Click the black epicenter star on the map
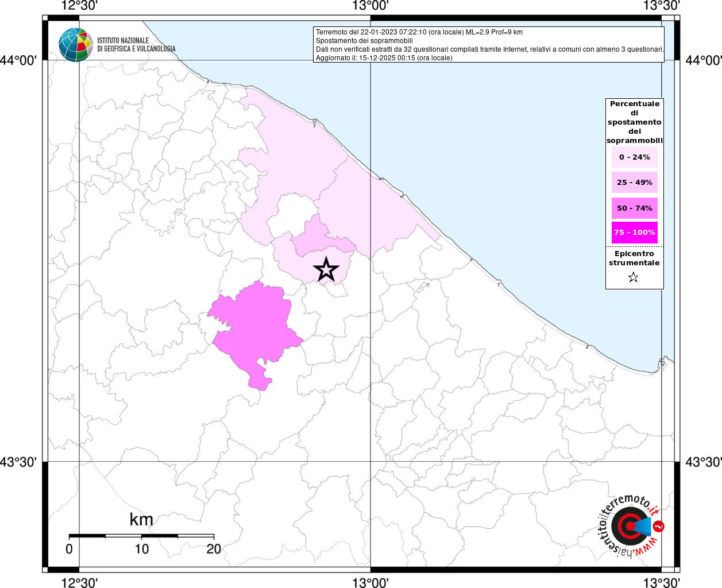 coord(326,269)
